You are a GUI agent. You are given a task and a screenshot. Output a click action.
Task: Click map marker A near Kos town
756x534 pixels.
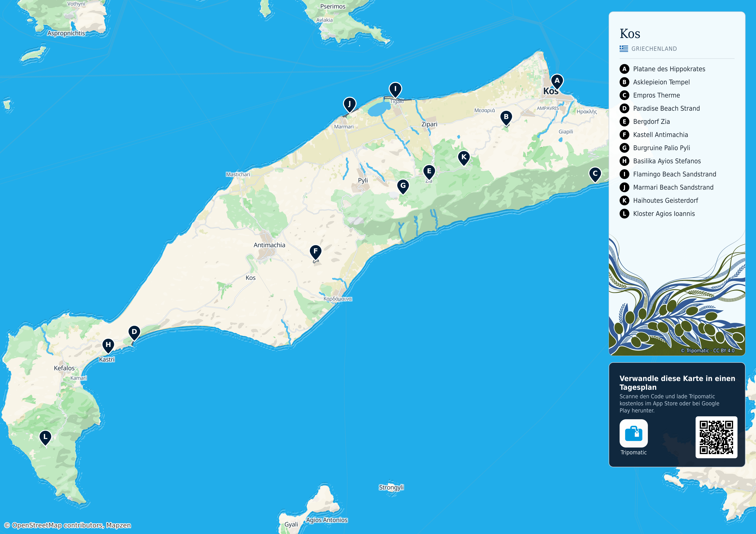point(557,81)
